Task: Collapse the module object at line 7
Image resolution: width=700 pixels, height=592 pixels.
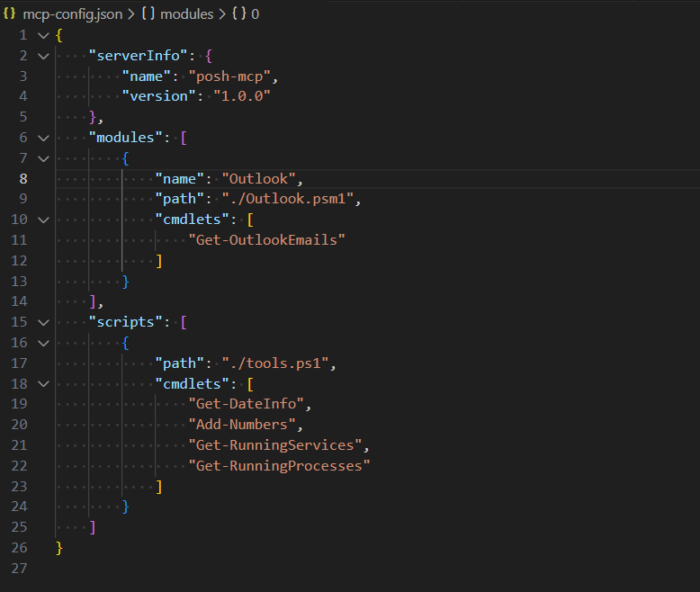Action: pyautogui.click(x=43, y=158)
